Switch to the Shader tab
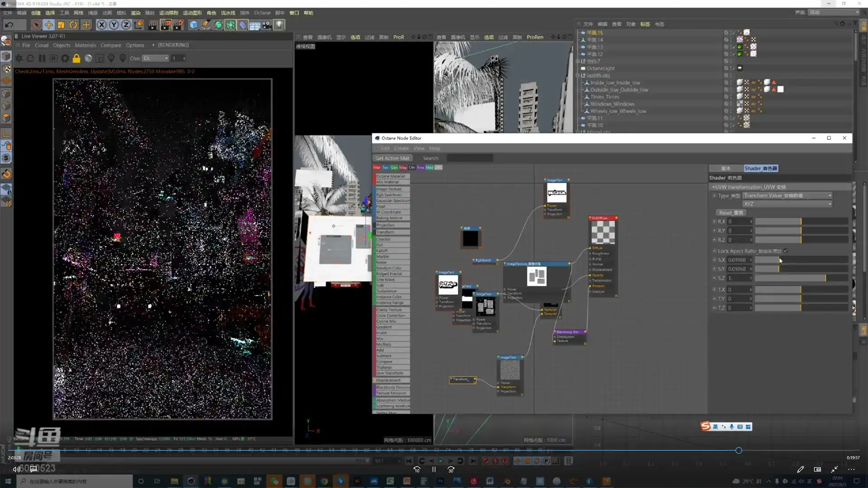The height and width of the screenshot is (488, 868). click(x=760, y=169)
